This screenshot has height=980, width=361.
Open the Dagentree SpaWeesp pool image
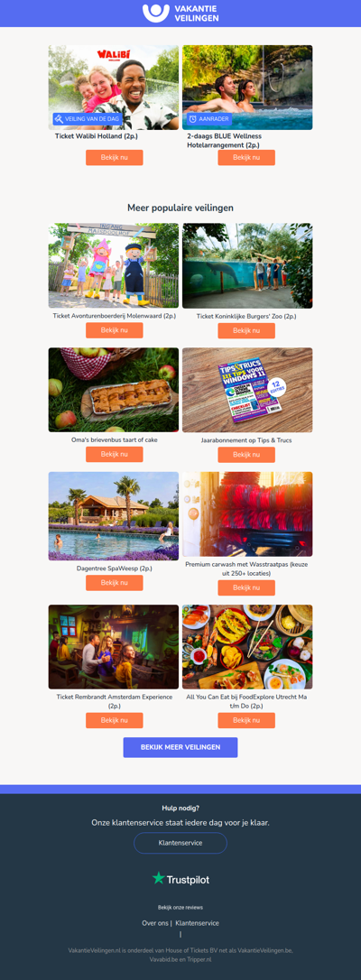(x=114, y=516)
